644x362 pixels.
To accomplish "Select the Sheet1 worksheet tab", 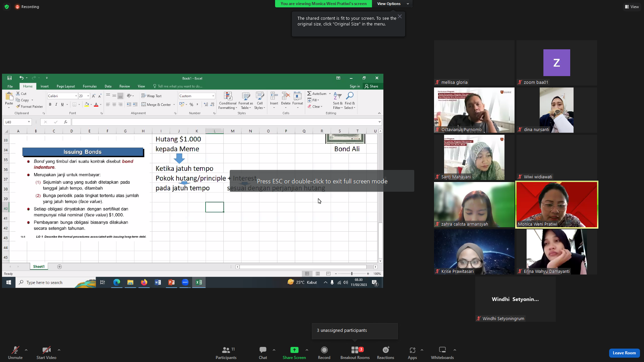I will point(39,267).
